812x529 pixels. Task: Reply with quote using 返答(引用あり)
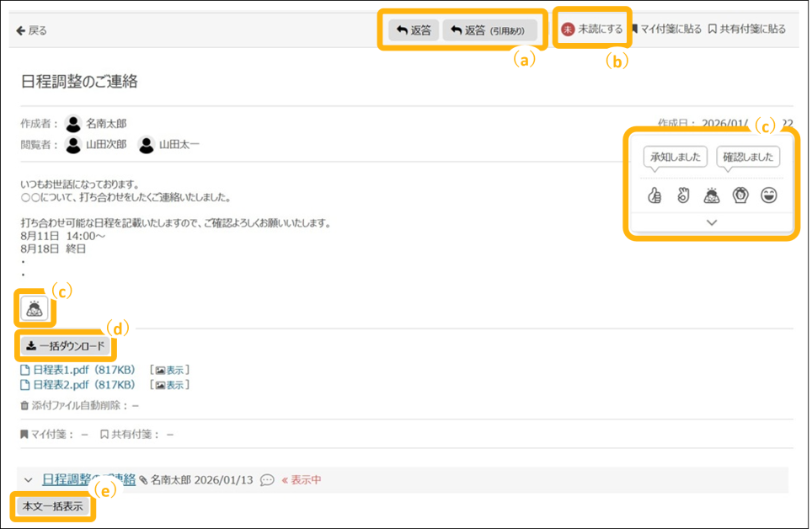tap(489, 30)
